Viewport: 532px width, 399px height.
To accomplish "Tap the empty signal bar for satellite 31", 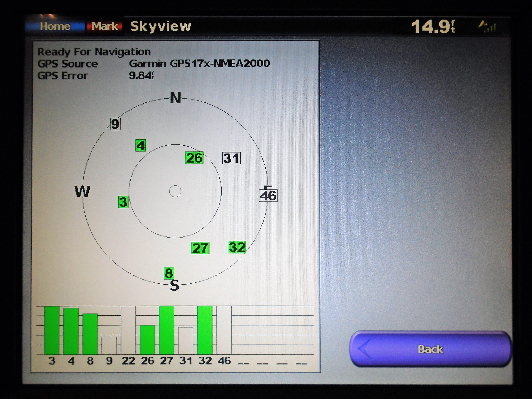I will 185,341.
